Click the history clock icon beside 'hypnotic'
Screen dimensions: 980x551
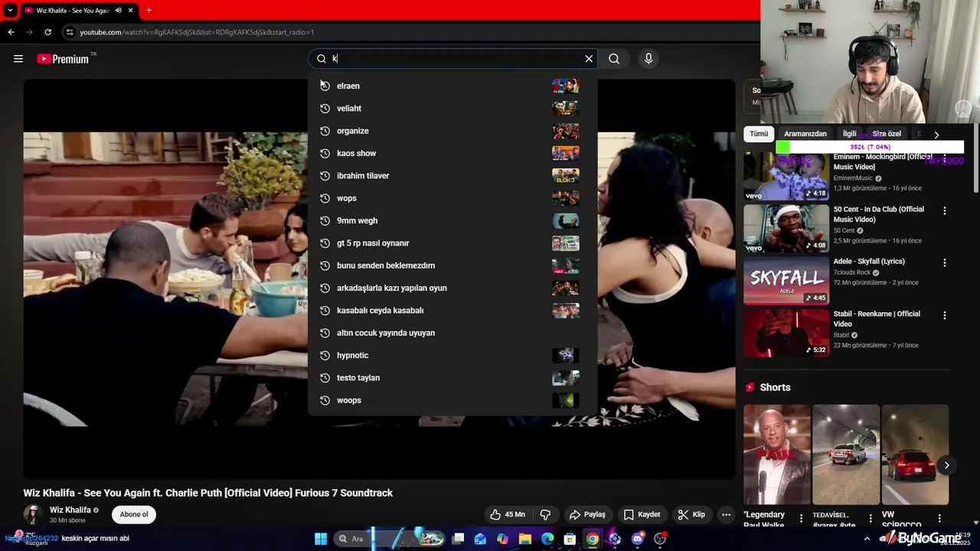(x=325, y=355)
